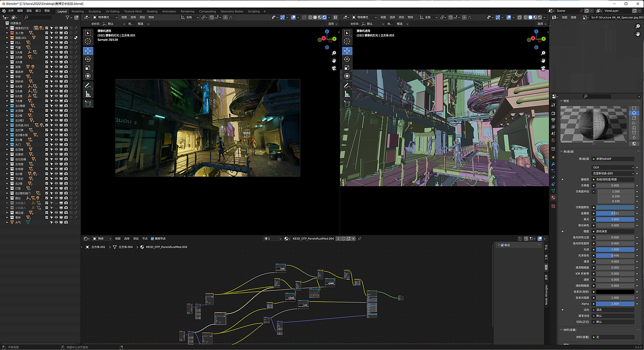Image resolution: width=644 pixels, height=350 pixels.
Task: Open the 渲染 menu in the top bar
Action: point(29,11)
